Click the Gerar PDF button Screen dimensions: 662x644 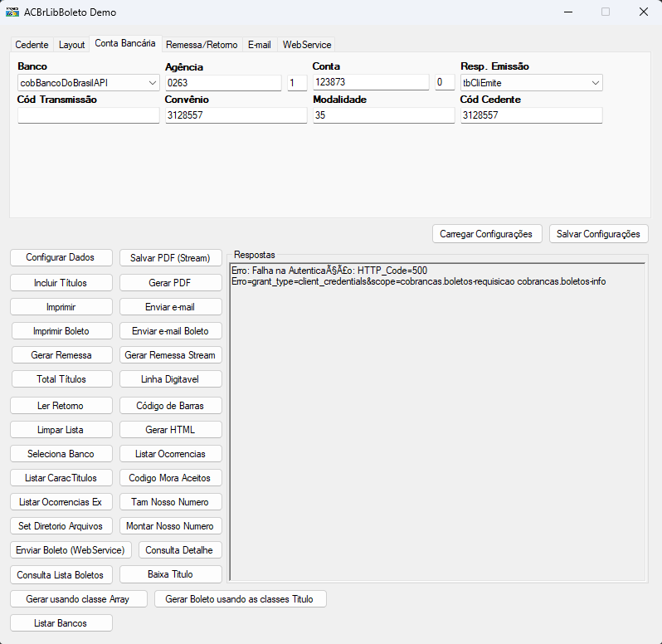coord(171,282)
